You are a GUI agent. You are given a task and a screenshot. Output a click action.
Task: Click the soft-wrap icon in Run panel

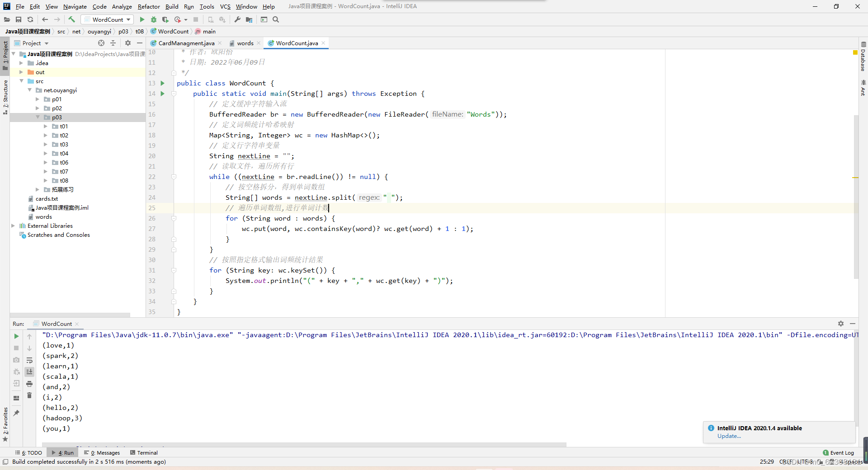(29, 360)
